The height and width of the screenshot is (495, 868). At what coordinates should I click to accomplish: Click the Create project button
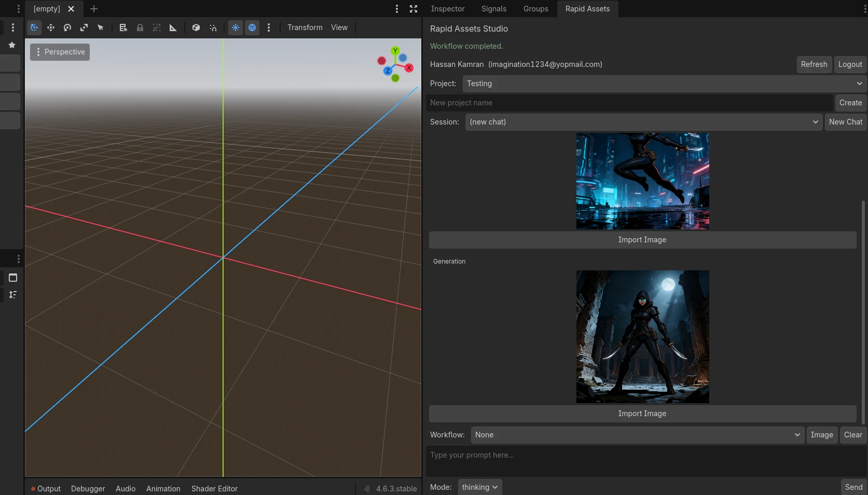point(850,103)
